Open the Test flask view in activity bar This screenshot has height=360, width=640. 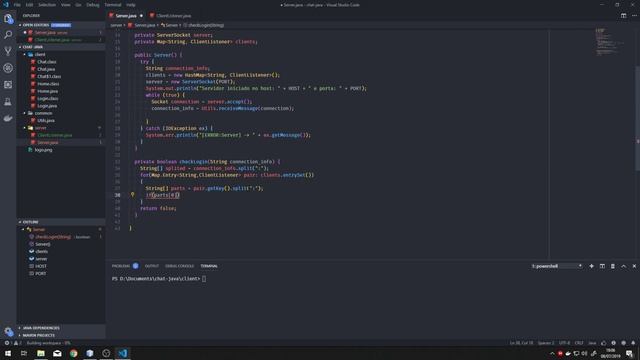click(8, 102)
